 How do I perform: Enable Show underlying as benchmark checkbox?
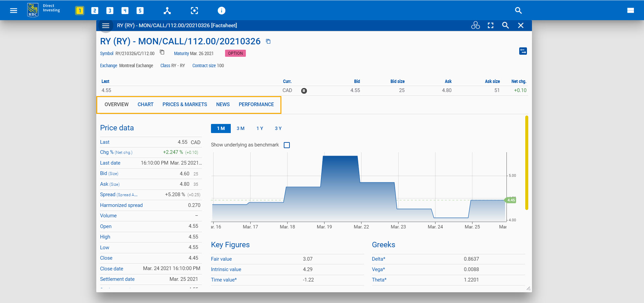click(x=287, y=145)
